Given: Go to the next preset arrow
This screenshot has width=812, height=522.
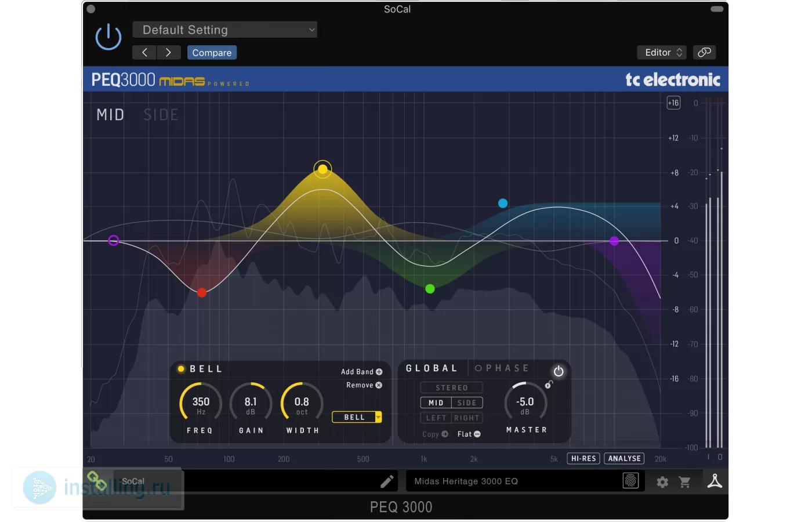Looking at the screenshot, I should (168, 52).
